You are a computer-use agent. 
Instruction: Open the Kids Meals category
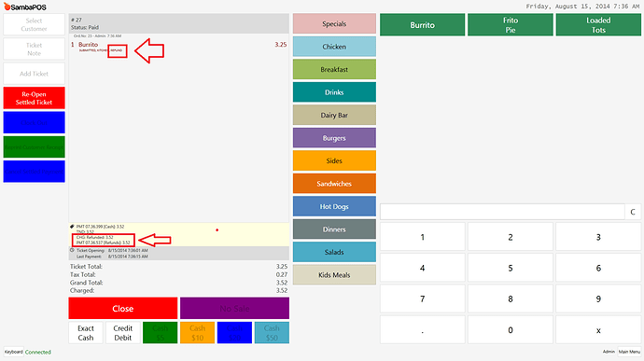[334, 275]
